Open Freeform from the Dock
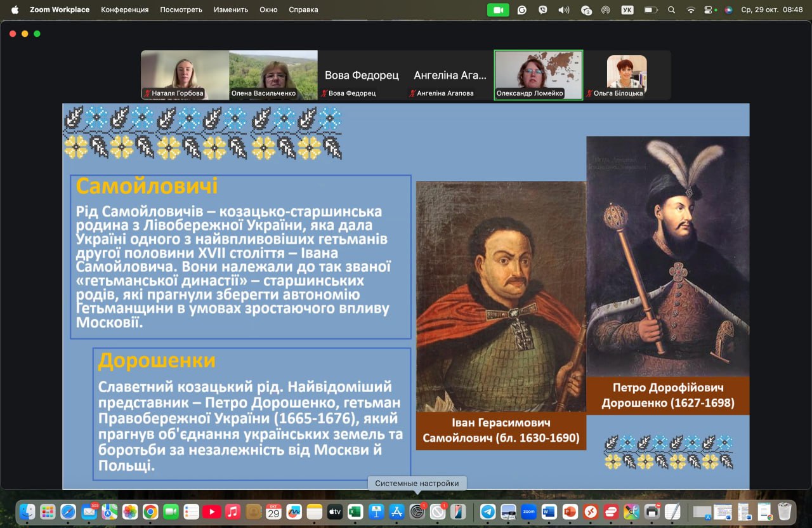This screenshot has width=812, height=528. coord(294,511)
